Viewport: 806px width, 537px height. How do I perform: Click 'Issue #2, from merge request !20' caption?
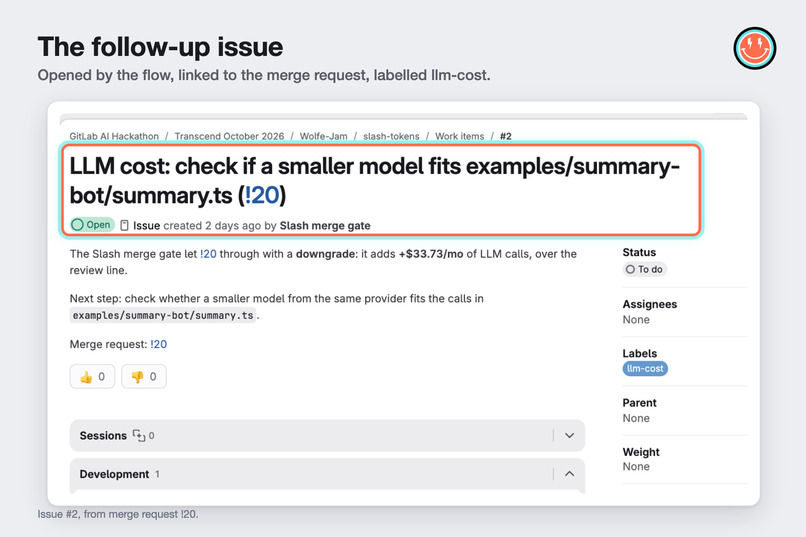118,514
